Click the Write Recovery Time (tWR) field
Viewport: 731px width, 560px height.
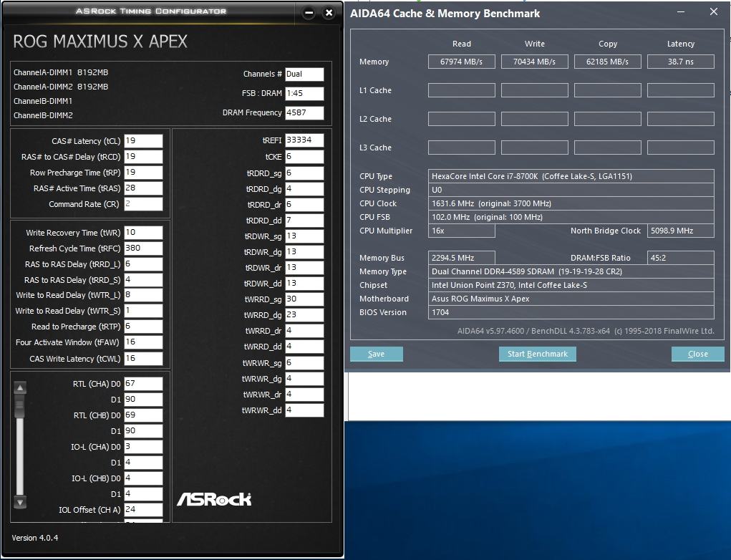pos(144,233)
